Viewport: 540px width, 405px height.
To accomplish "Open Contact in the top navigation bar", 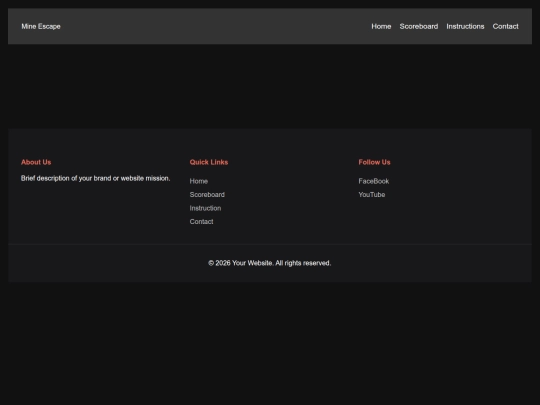I will click(x=505, y=27).
